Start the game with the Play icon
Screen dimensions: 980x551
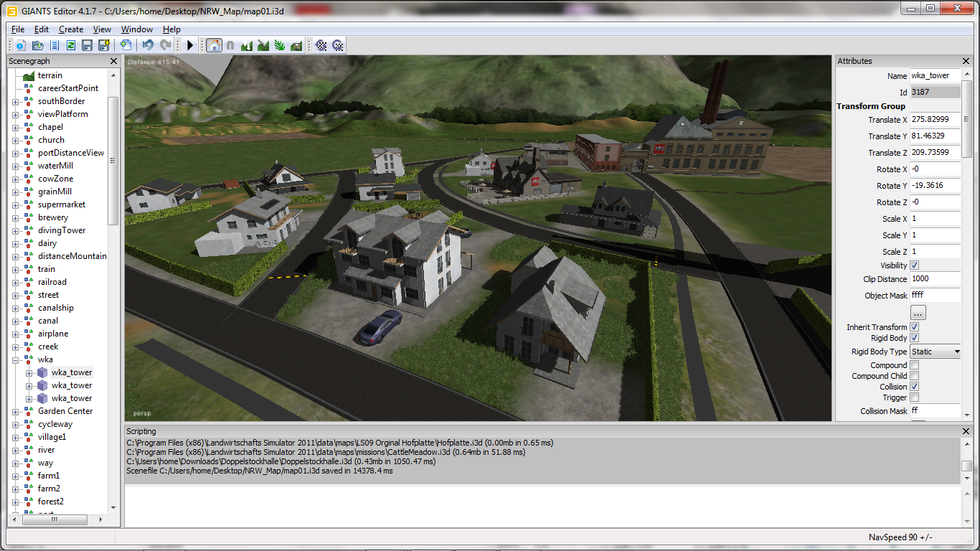pyautogui.click(x=190, y=45)
